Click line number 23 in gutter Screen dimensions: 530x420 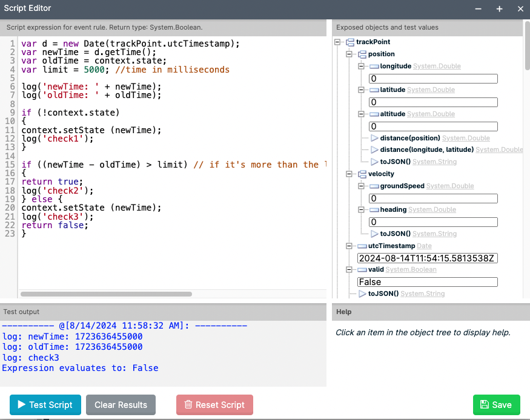pyautogui.click(x=10, y=234)
